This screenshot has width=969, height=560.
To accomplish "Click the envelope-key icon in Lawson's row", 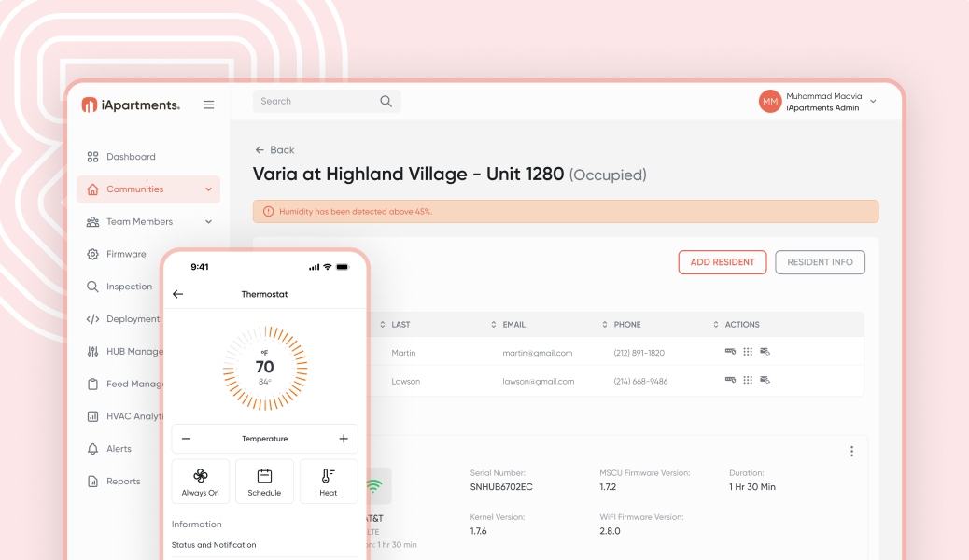I will (765, 380).
